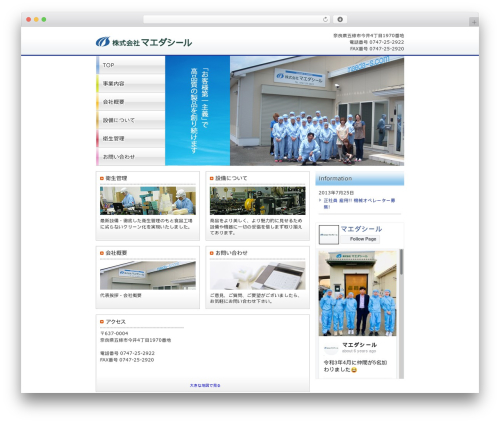Click the arrow bullet beside the recruitment news

(320, 200)
